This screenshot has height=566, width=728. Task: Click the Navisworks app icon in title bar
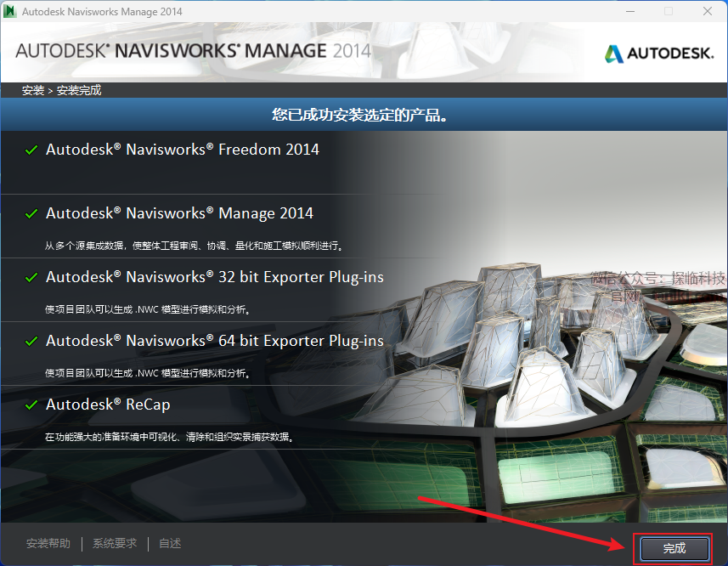point(9,11)
